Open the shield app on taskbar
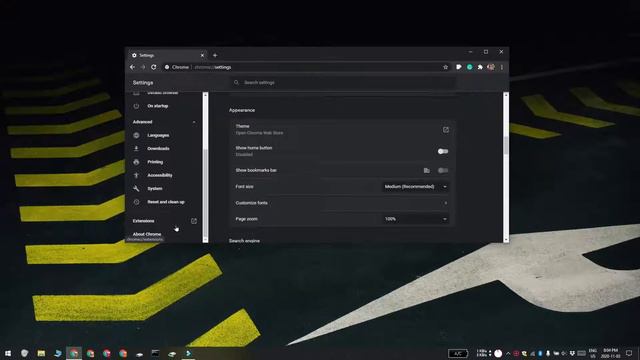640x360 pixels. click(24, 353)
